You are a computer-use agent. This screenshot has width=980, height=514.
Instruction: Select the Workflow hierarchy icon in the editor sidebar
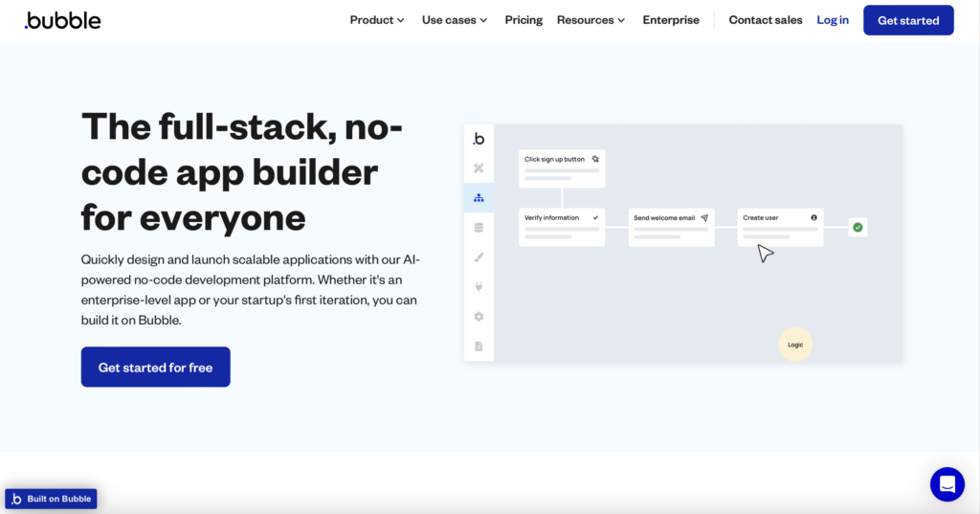tap(479, 198)
